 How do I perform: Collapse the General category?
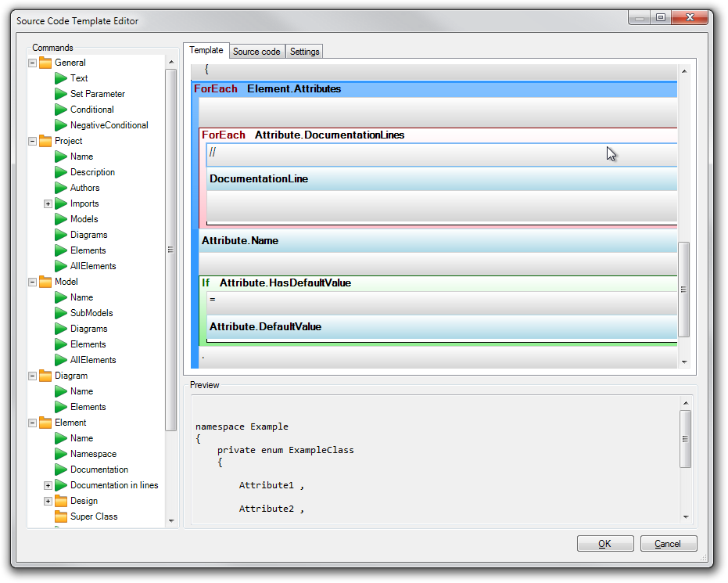click(x=31, y=63)
